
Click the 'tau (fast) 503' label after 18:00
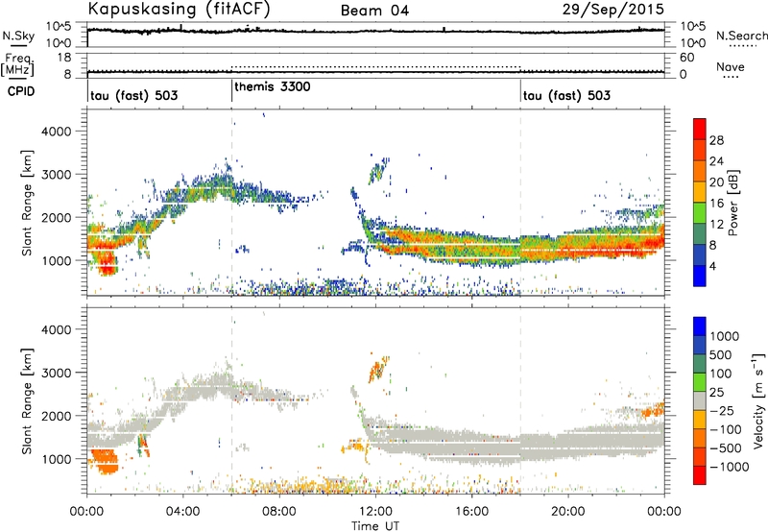566,95
